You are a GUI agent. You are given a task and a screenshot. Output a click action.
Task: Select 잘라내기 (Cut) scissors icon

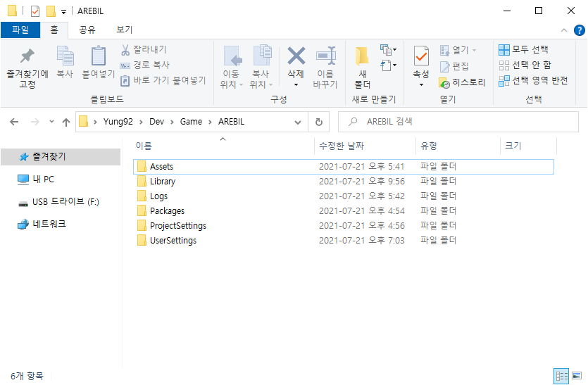click(125, 49)
